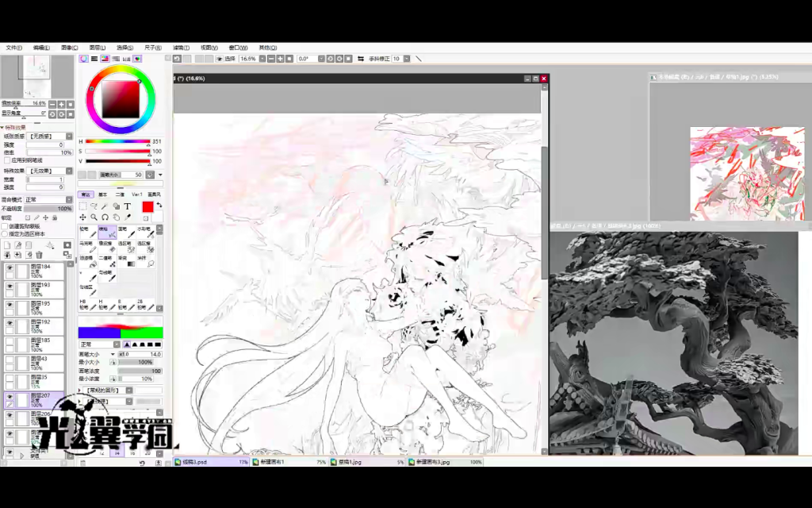The width and height of the screenshot is (812, 508).
Task: Click the navigator preview thumbnail
Action: 37,76
